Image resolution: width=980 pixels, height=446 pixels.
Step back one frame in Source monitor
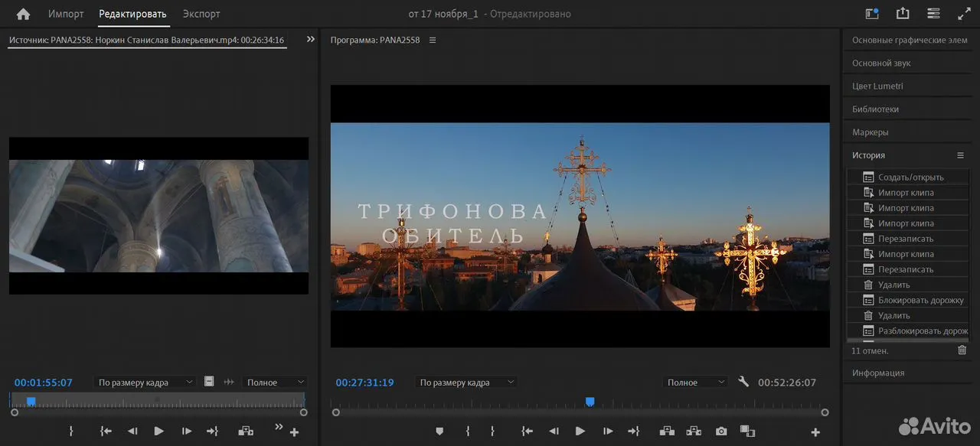point(132,431)
